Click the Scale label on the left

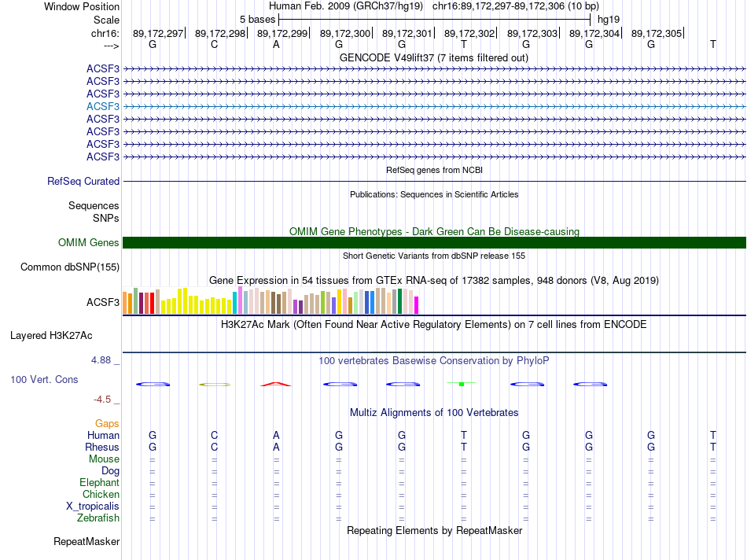click(x=106, y=20)
